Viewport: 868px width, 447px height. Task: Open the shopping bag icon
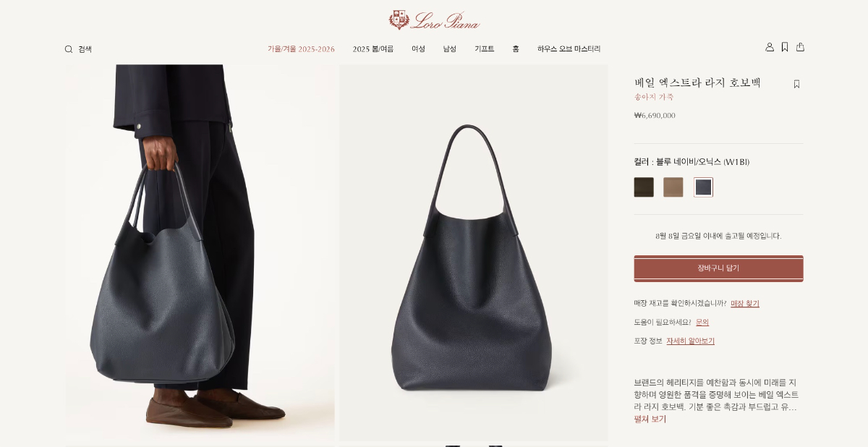click(x=800, y=47)
